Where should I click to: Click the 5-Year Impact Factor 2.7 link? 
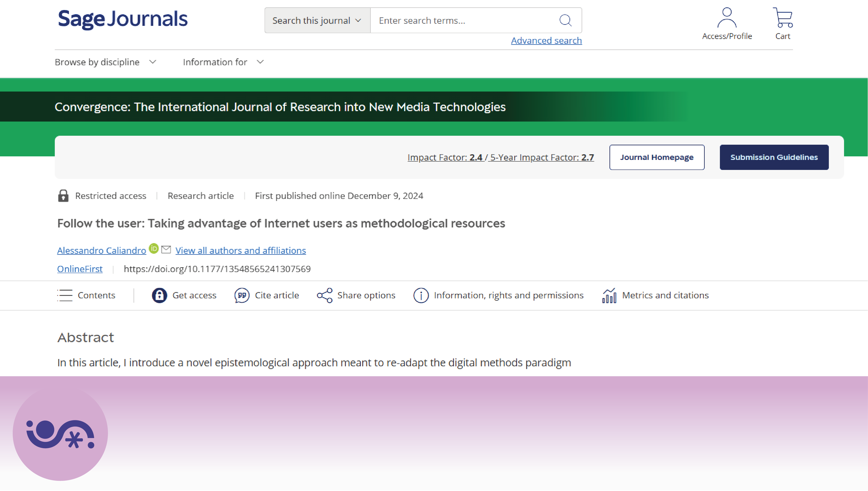click(542, 157)
